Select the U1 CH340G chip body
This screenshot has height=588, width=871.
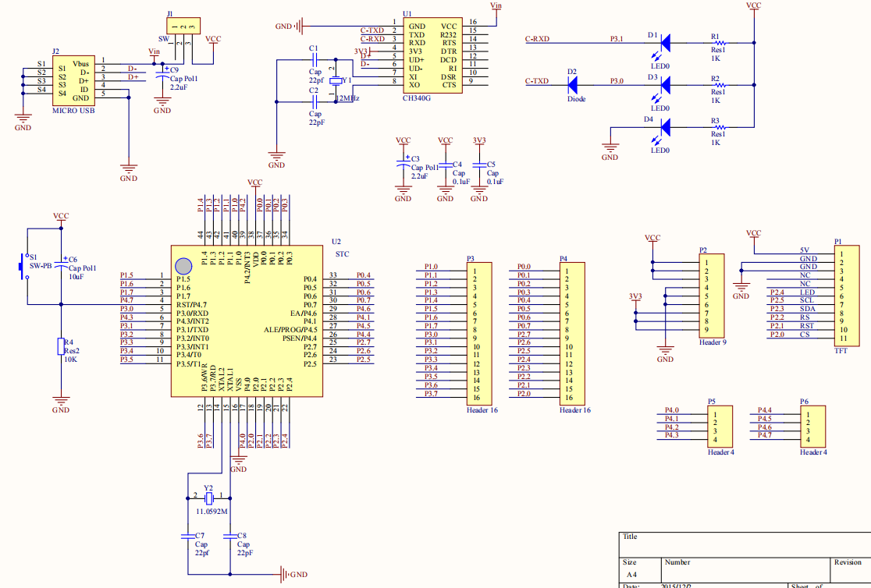pyautogui.click(x=432, y=55)
